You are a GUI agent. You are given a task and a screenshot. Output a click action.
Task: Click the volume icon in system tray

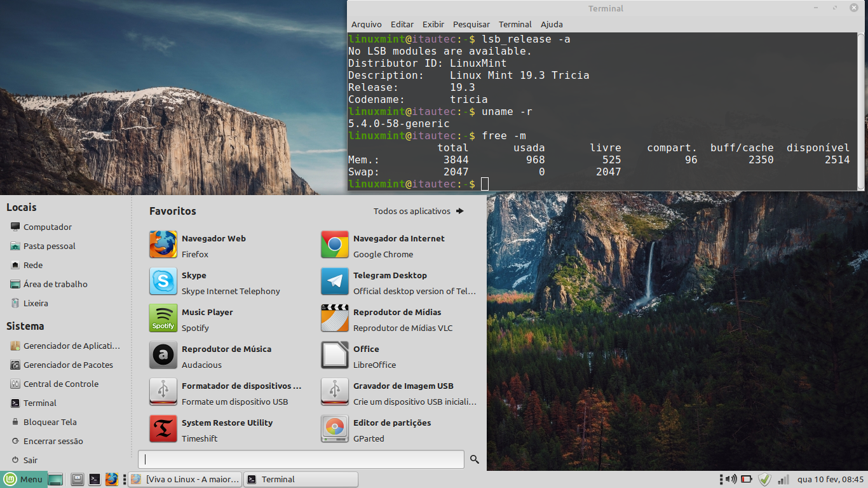coord(731,479)
